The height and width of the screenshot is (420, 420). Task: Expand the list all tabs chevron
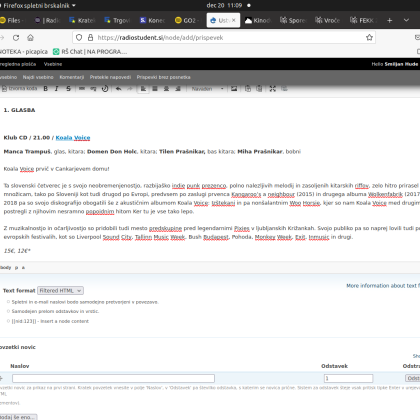pyautogui.click(x=406, y=20)
